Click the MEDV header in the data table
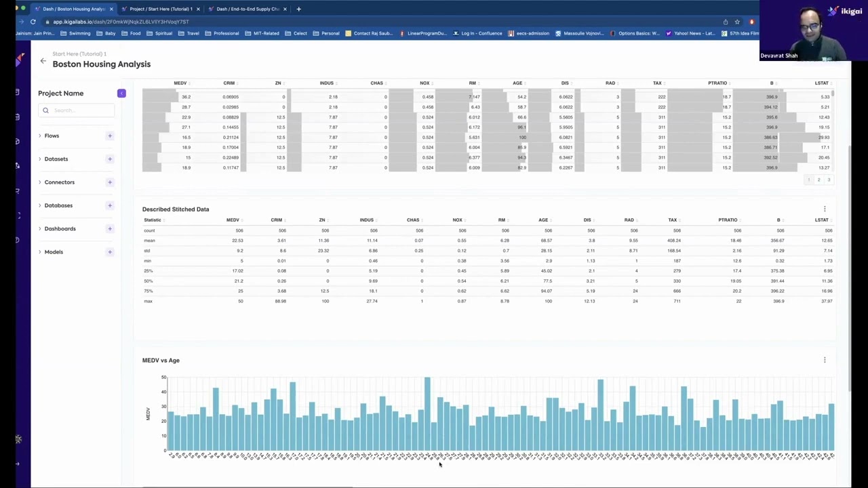 coord(180,83)
